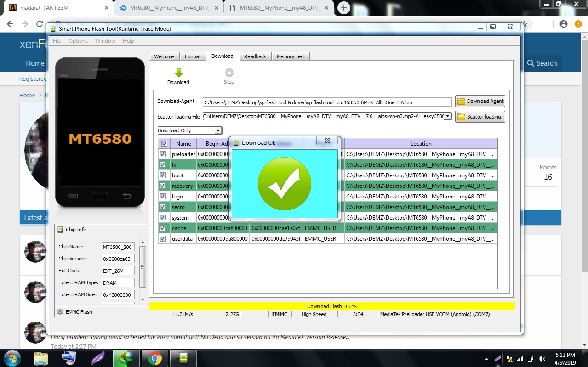The width and height of the screenshot is (588, 367).
Task: Open the Window menu
Action: [x=105, y=41]
